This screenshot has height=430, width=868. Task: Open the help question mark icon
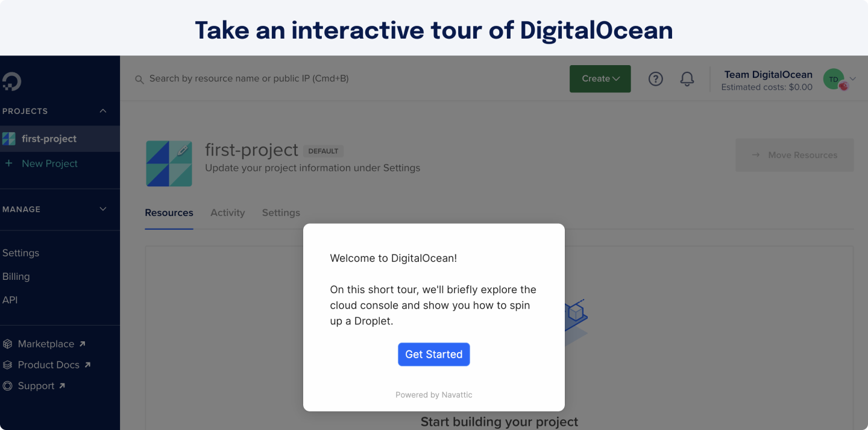pyautogui.click(x=656, y=79)
